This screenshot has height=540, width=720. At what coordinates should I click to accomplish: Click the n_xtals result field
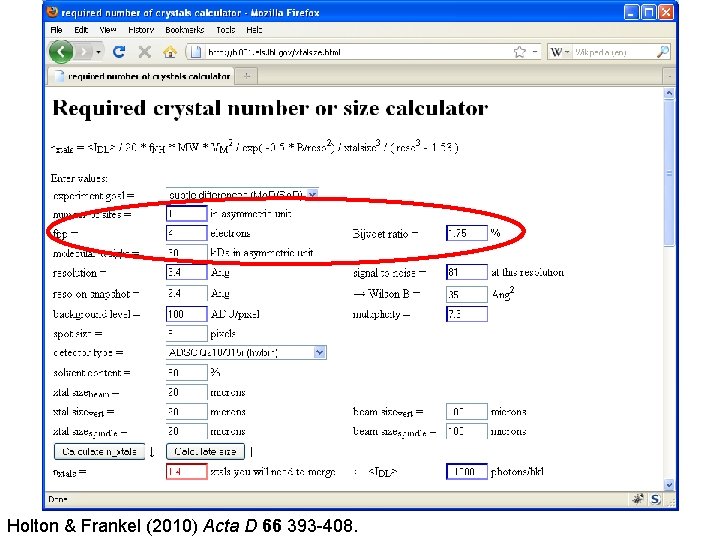(x=186, y=472)
